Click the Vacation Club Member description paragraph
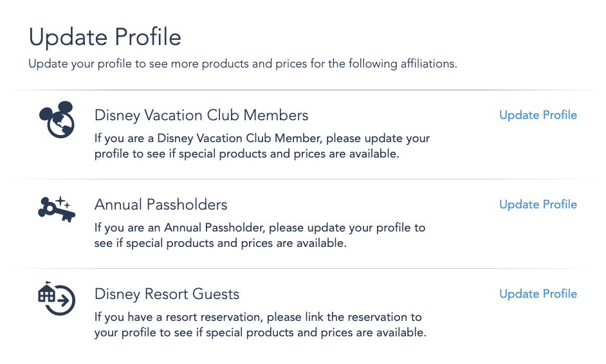Viewport: 606px width, 364px height. pos(262,146)
